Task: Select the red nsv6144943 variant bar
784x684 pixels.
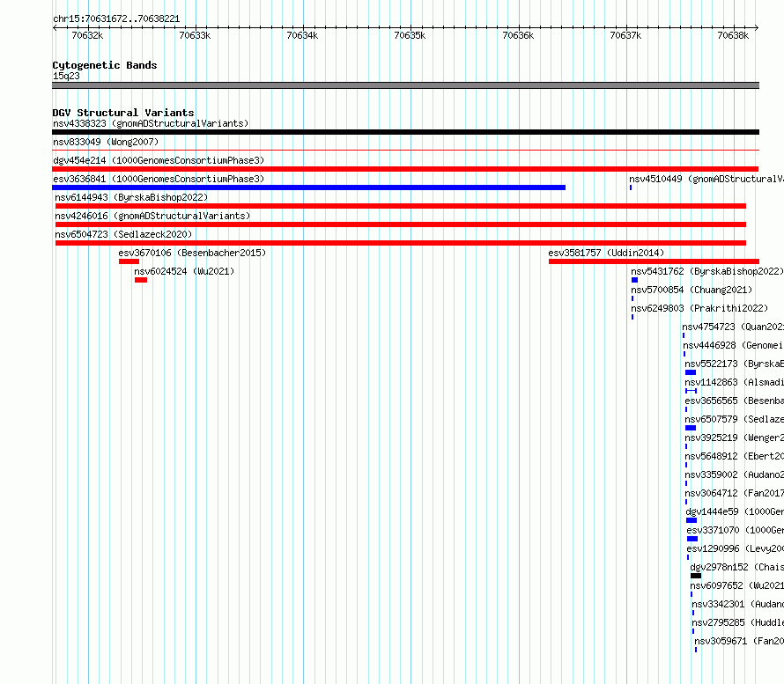Action: click(x=401, y=206)
